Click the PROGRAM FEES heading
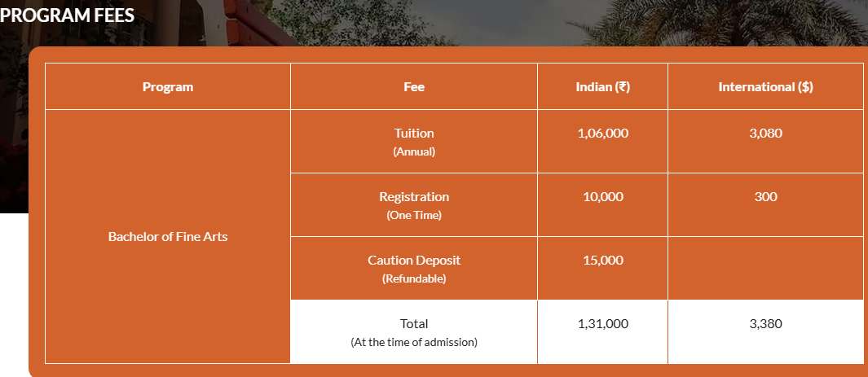Viewport: 868px width, 377px height. [67, 15]
